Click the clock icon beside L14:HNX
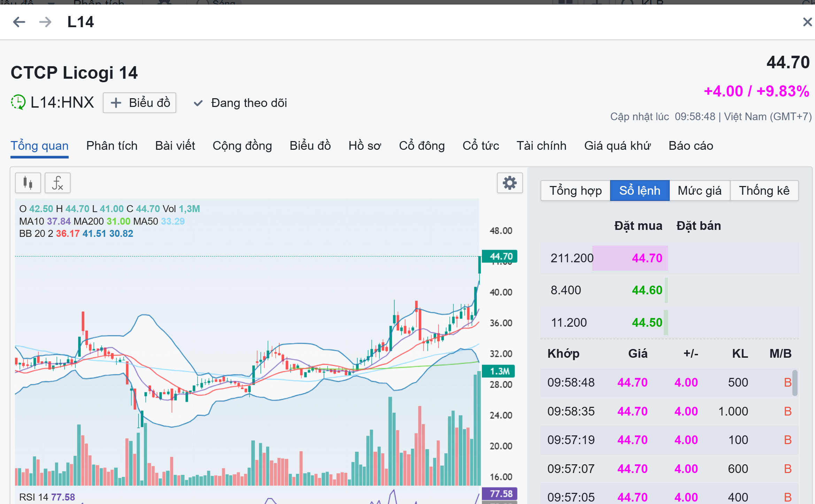Screen dimensions: 815x504 (x=18, y=102)
